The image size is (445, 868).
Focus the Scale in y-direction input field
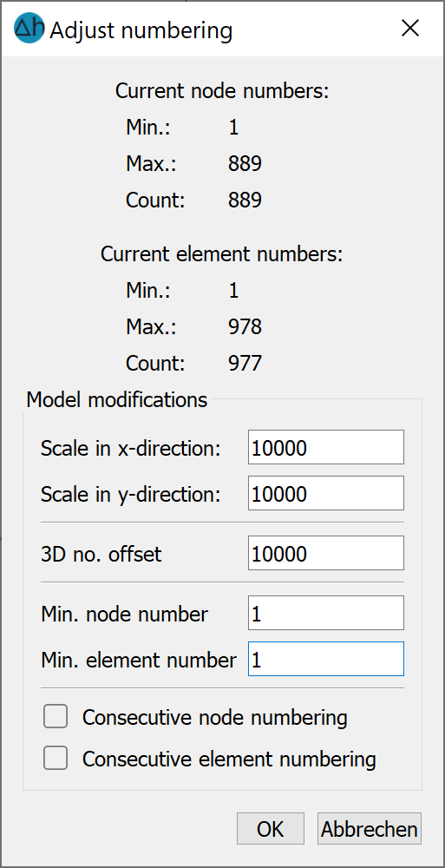coord(326,493)
